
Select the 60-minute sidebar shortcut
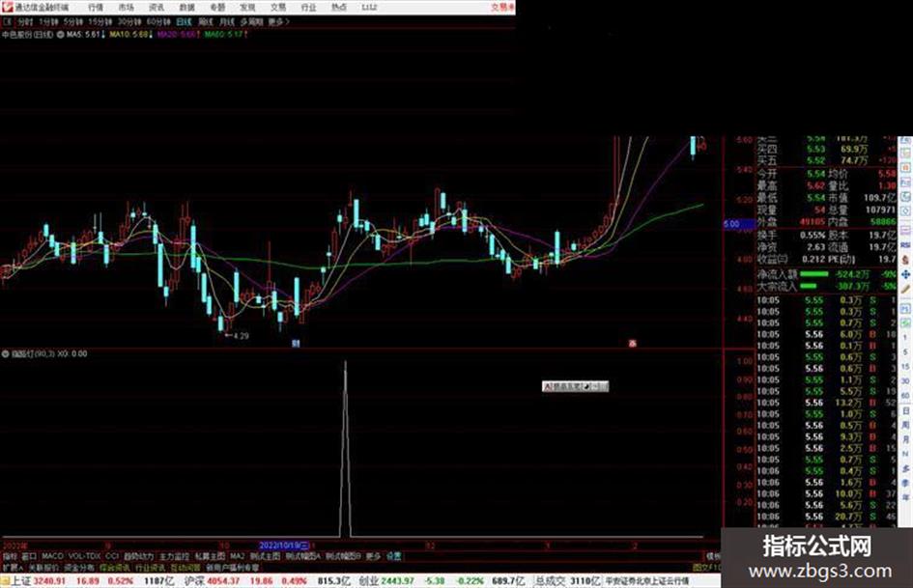905,395
